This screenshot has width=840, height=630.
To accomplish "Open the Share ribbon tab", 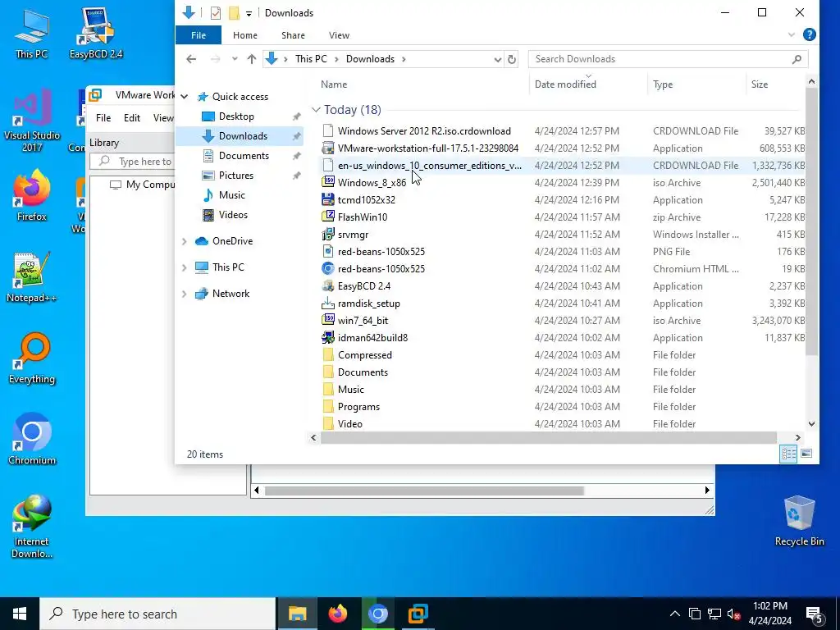I will (293, 35).
